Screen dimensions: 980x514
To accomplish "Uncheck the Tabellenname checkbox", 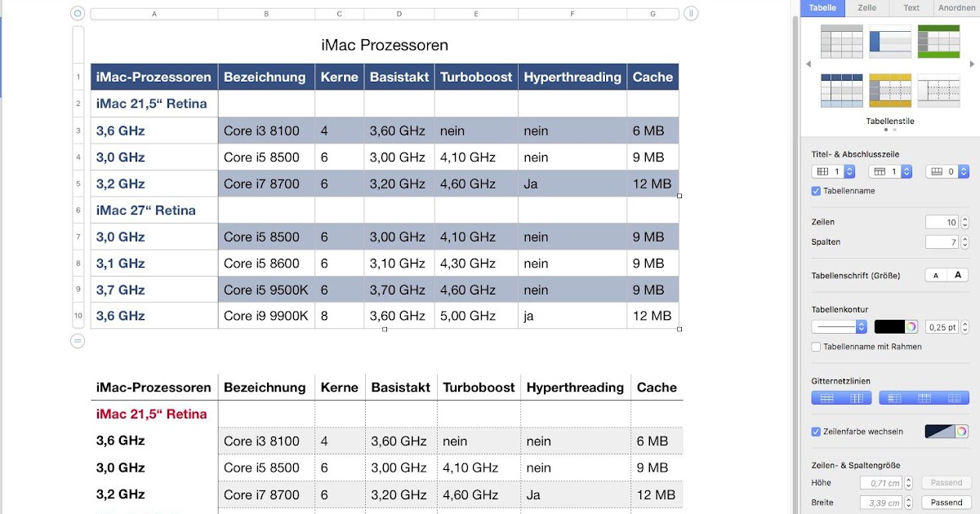I will 816,191.
